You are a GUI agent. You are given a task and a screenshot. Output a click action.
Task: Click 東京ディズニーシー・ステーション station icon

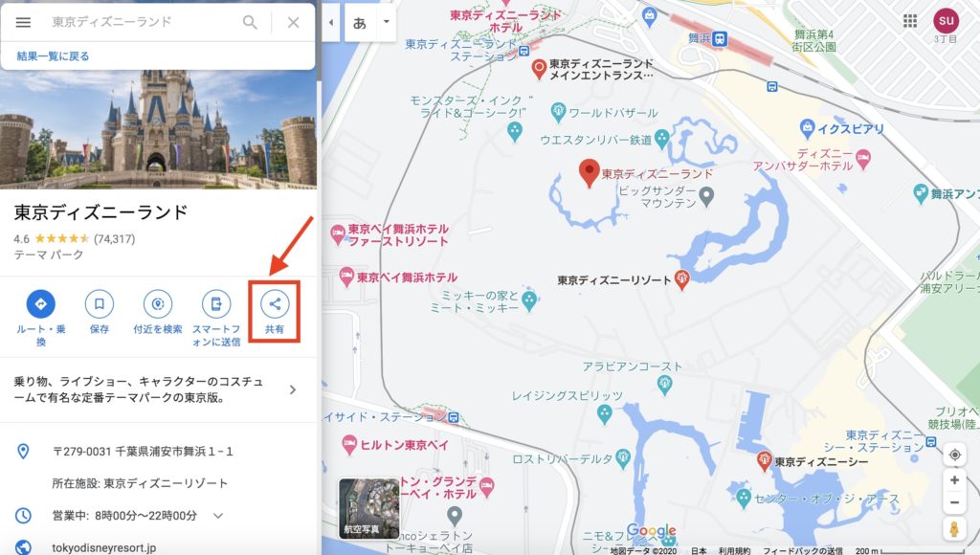(931, 442)
